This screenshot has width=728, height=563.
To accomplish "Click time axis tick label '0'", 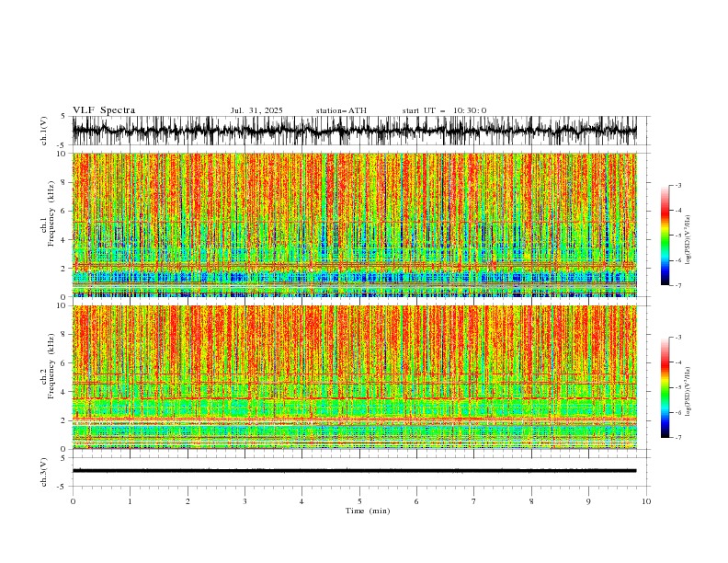I will pos(73,501).
